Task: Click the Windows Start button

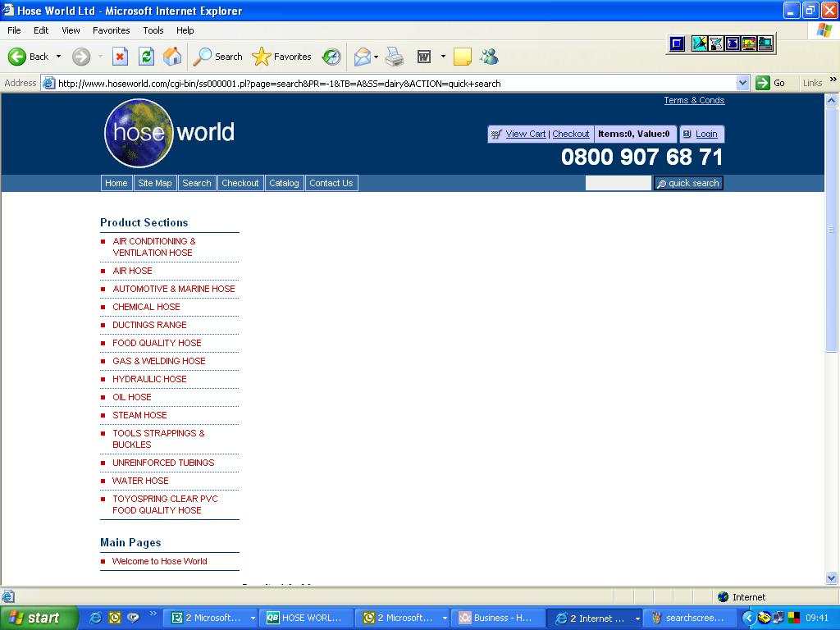Action: 39,618
